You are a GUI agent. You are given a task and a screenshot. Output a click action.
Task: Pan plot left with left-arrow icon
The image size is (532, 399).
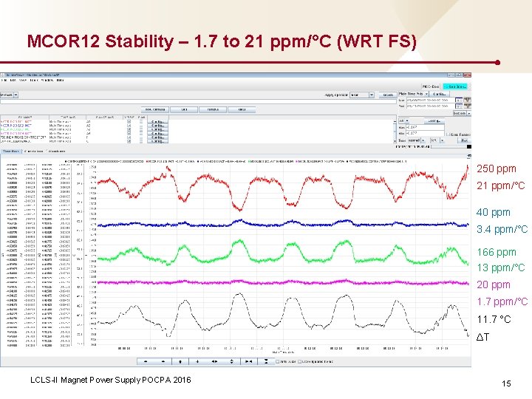point(146,361)
